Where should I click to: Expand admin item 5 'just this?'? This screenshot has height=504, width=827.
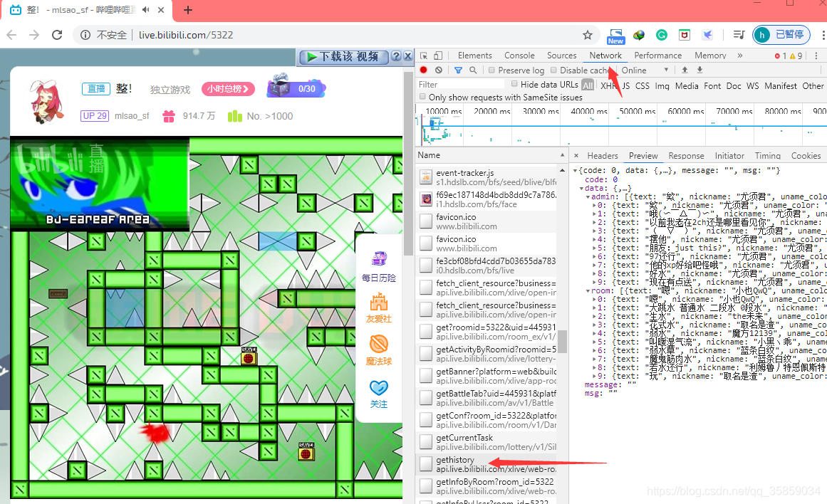tap(594, 248)
